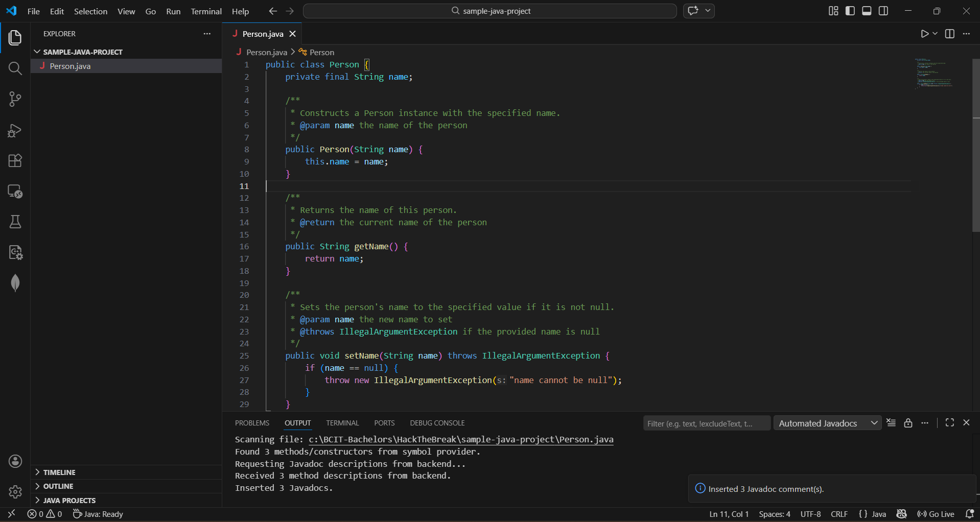
Task: Open the Terminal menu
Action: (x=206, y=11)
